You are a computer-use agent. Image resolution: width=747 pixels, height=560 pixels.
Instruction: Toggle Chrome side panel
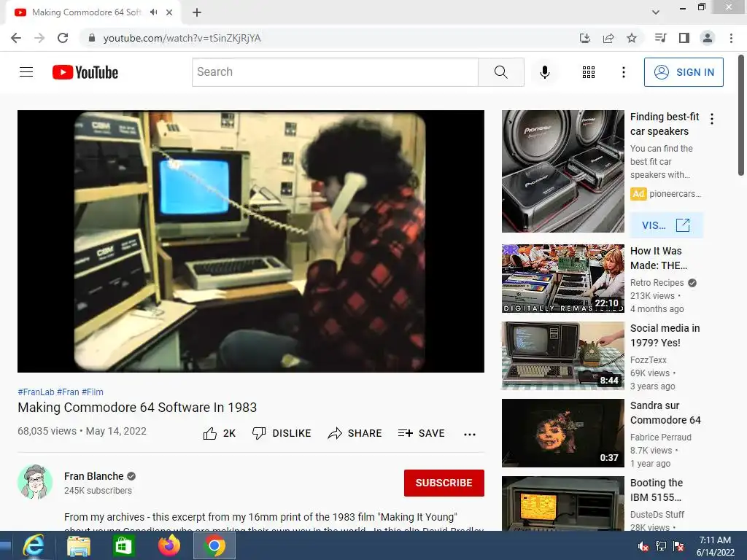(684, 38)
